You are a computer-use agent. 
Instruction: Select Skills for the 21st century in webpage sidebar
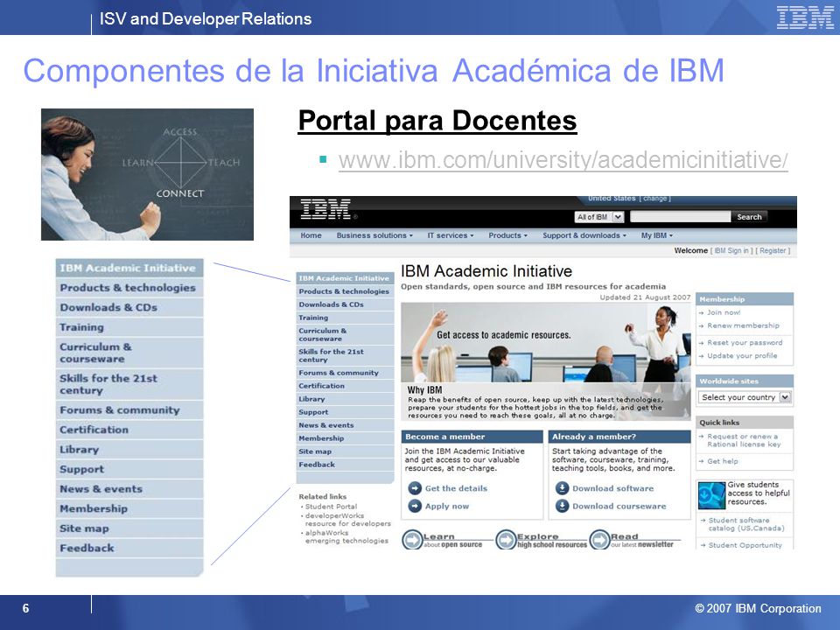click(344, 356)
